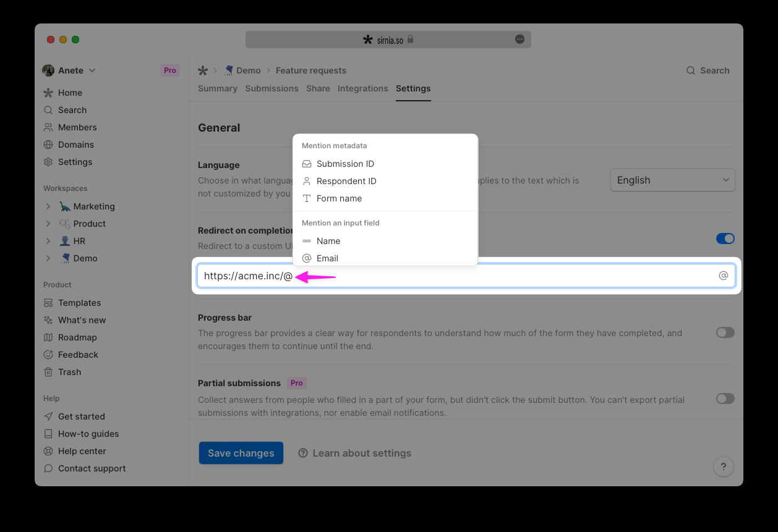Click the asterisk breadcrumb home icon
Viewport: 778px width, 532px height.
pos(203,70)
